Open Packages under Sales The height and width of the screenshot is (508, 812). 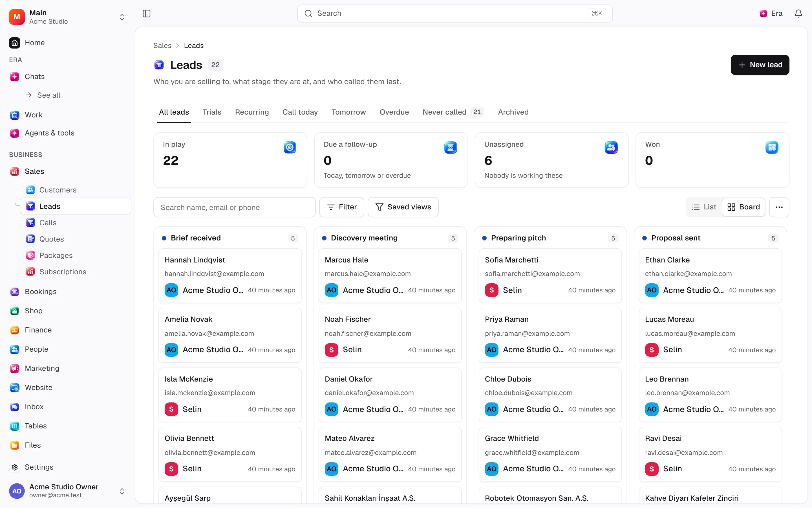(56, 255)
